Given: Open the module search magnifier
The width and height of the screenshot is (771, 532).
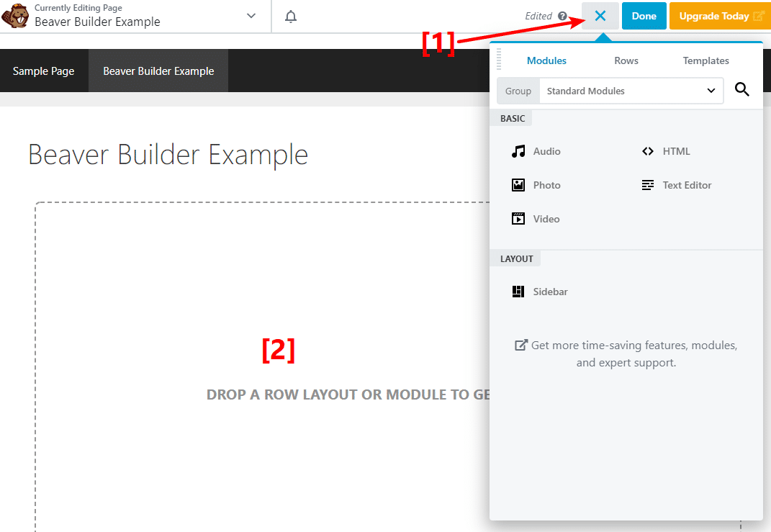Looking at the screenshot, I should point(742,89).
